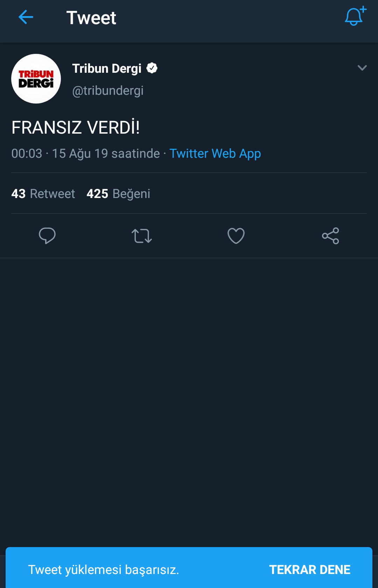The image size is (378, 588).
Task: Open the Twitter Web App source link
Action: click(x=215, y=154)
